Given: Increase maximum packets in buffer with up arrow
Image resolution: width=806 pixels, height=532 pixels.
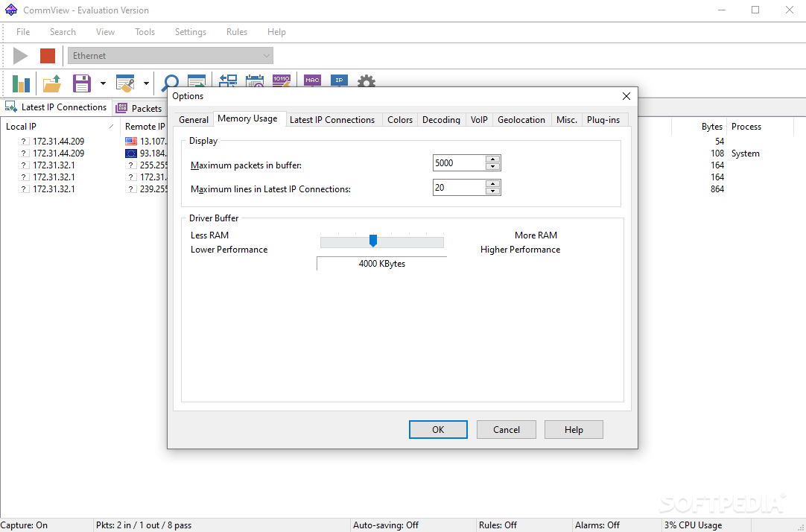Looking at the screenshot, I should pyautogui.click(x=493, y=159).
